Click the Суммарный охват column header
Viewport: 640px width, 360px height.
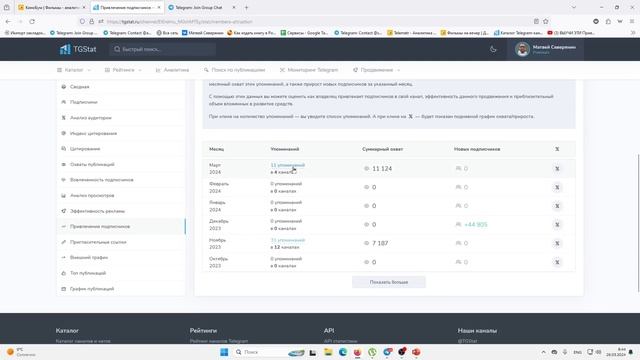tap(382, 149)
